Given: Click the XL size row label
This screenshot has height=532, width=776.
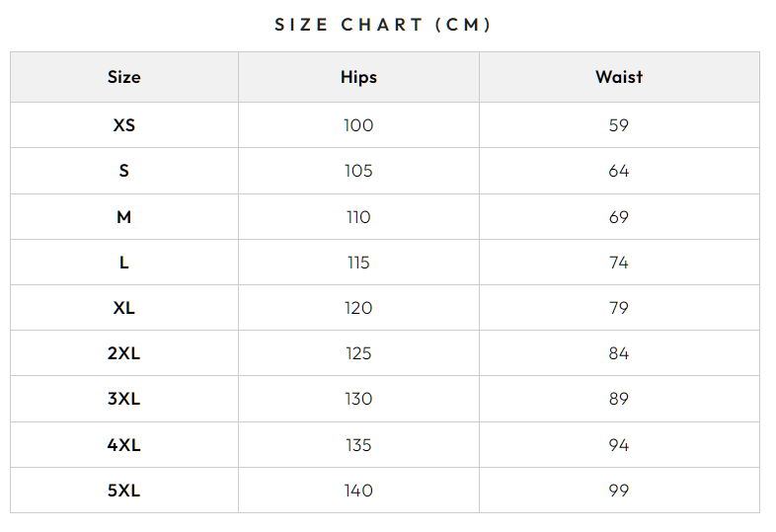Looking at the screenshot, I should point(124,308).
